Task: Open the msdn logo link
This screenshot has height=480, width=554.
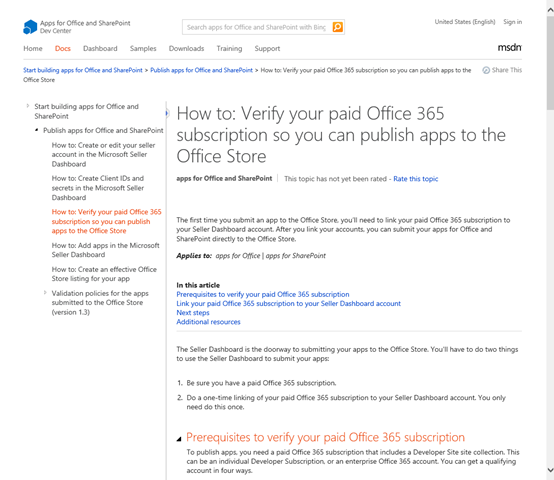Action: point(509,47)
